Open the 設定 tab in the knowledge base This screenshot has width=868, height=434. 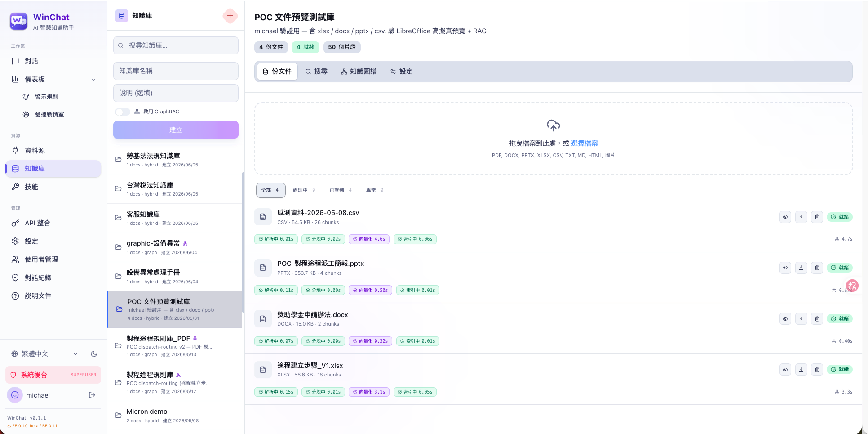tap(401, 72)
